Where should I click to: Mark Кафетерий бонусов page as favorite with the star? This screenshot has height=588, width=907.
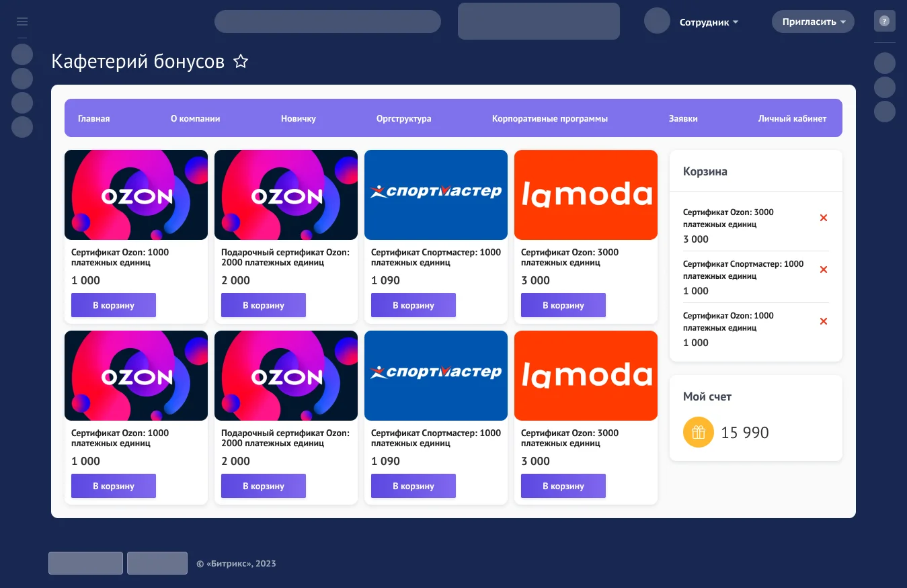(241, 62)
